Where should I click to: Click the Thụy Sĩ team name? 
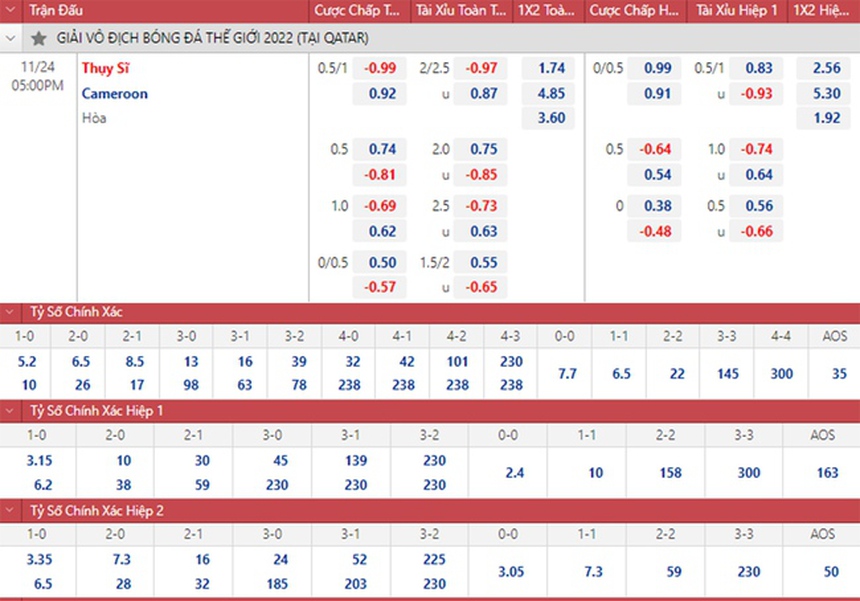coord(105,69)
